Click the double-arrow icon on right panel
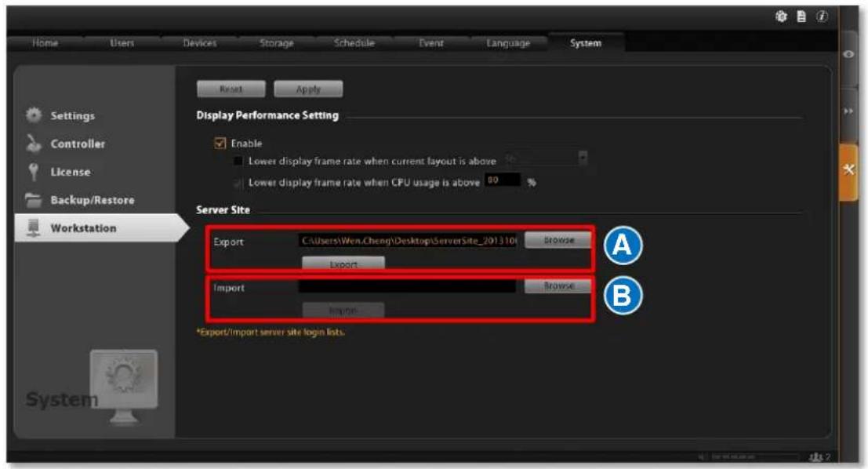 848,111
